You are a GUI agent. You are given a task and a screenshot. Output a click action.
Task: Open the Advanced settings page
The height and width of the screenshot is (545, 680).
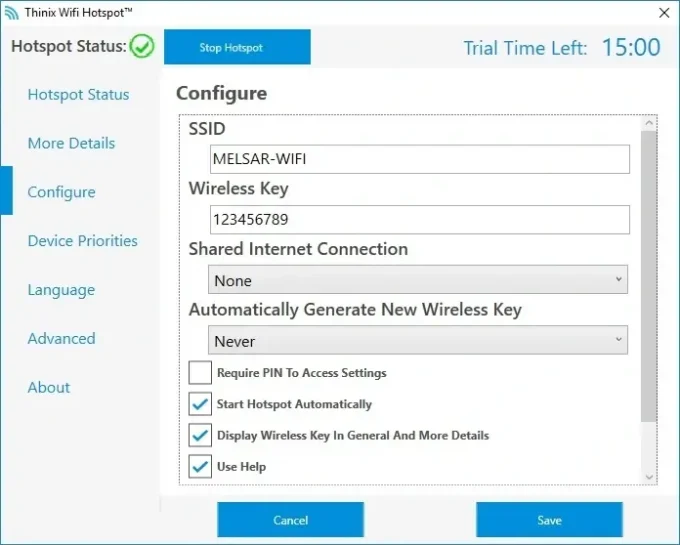pyautogui.click(x=61, y=339)
